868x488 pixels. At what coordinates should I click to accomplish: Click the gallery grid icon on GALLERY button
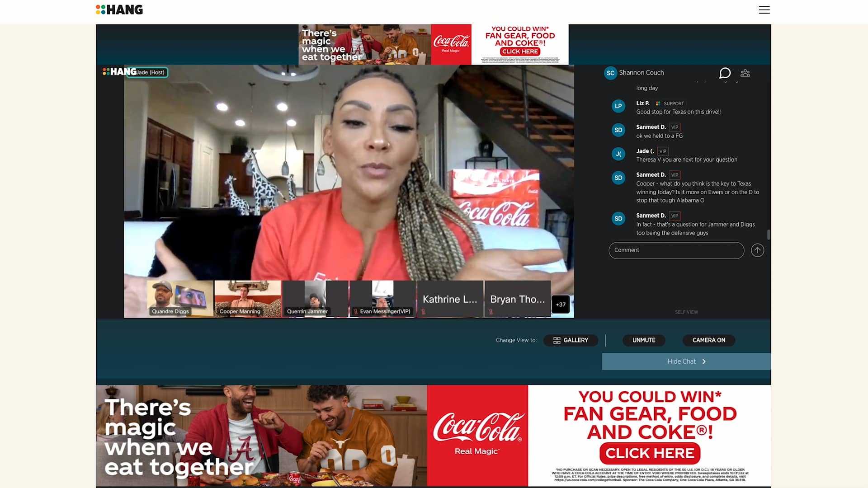(557, 340)
